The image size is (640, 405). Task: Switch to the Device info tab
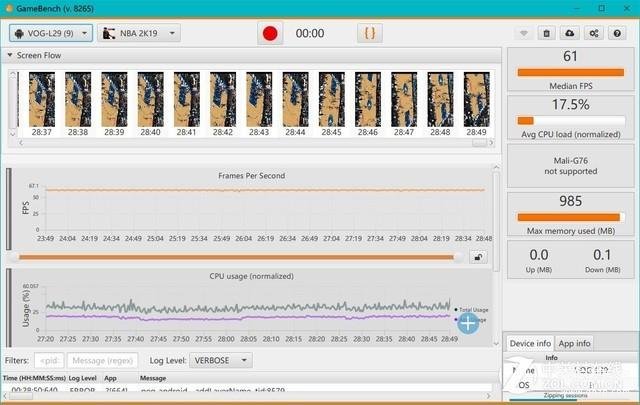tap(530, 343)
